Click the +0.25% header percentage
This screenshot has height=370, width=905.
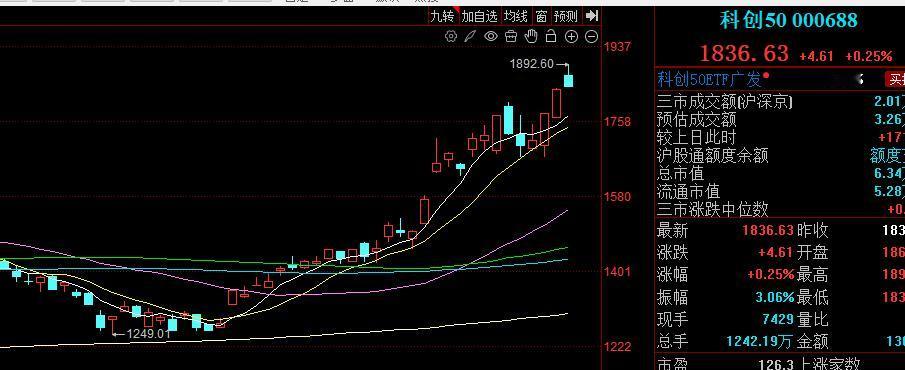point(869,56)
